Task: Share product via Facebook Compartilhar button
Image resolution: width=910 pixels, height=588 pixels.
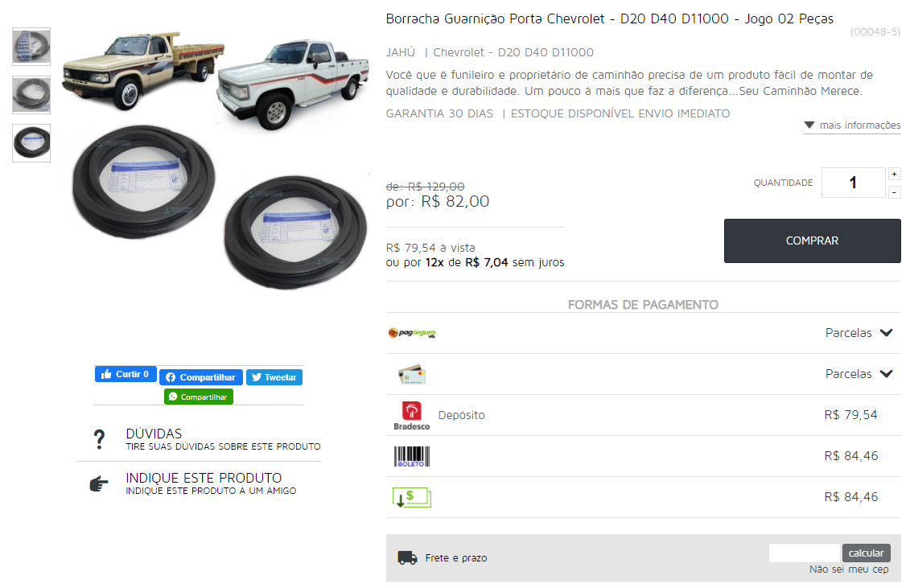Action: tap(201, 377)
